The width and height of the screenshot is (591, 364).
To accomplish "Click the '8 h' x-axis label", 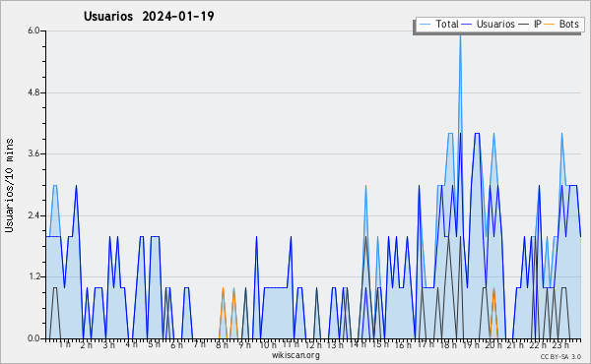I will point(222,345).
